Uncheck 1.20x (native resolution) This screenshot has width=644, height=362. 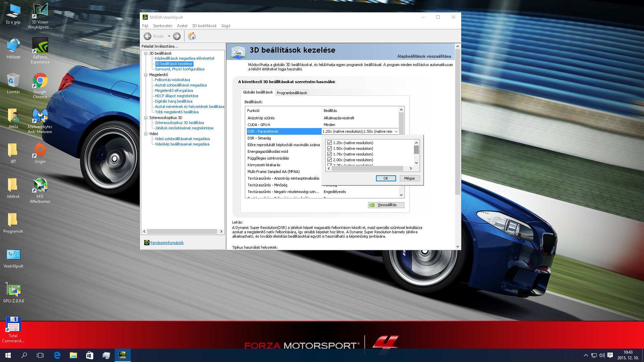click(329, 143)
